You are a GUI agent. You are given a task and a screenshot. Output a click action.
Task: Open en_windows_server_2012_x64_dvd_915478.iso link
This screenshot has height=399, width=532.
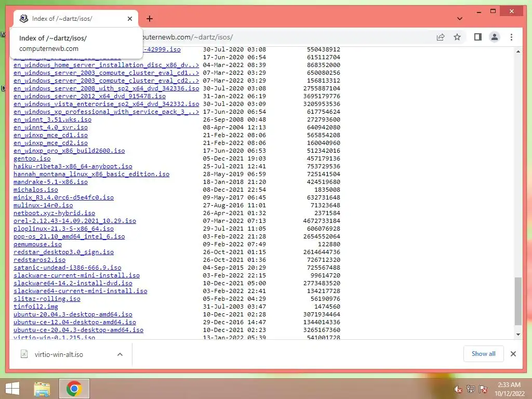coord(89,96)
